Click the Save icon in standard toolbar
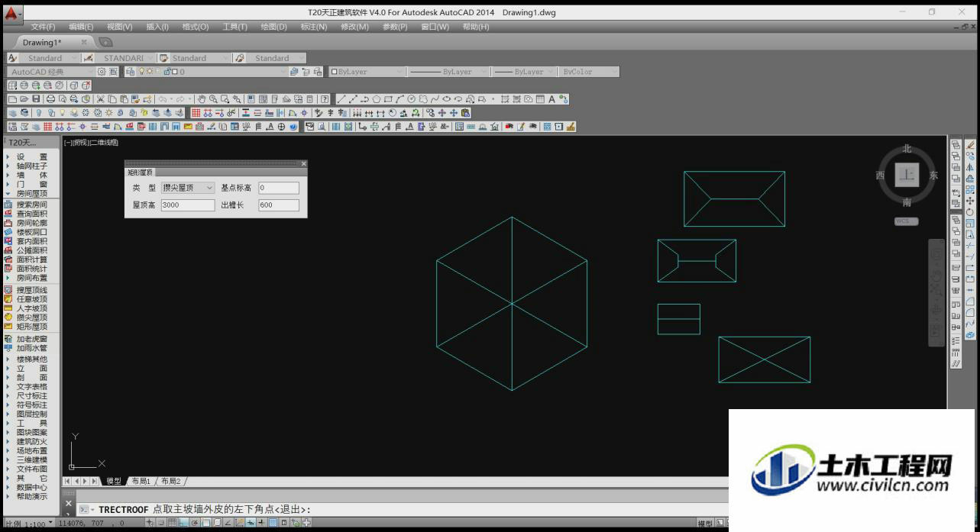This screenshot has height=532, width=980. click(x=36, y=99)
